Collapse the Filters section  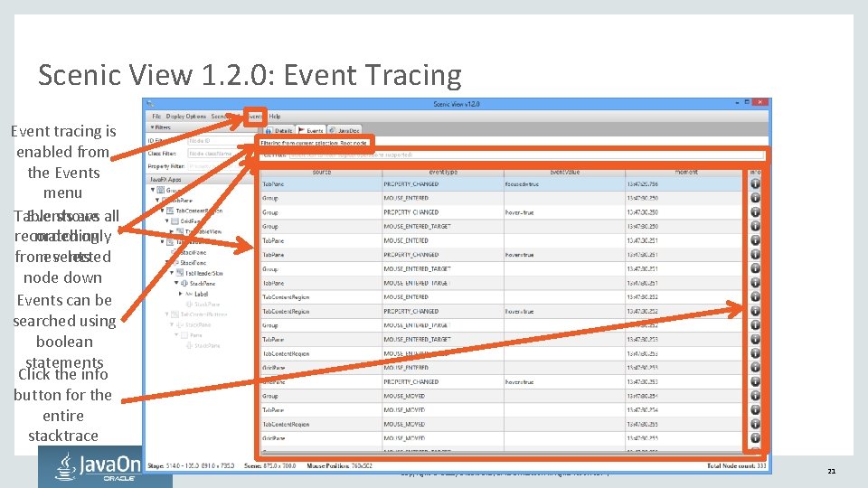pos(152,127)
